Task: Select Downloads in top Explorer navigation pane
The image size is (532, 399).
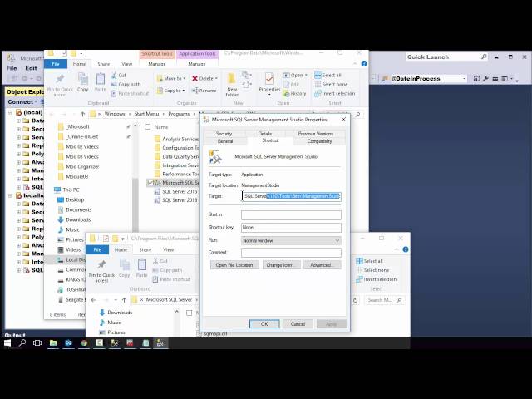Action: (x=74, y=219)
